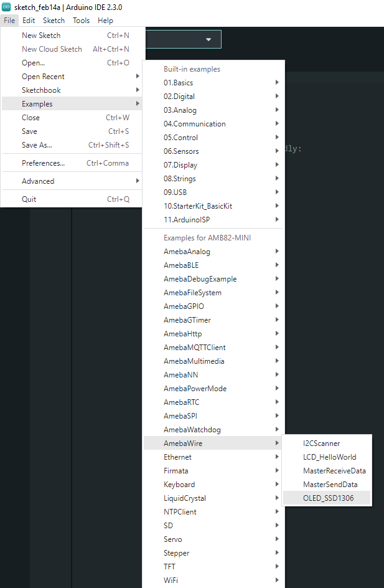Expand the AmebaMultimedia examples submenu

[194, 361]
